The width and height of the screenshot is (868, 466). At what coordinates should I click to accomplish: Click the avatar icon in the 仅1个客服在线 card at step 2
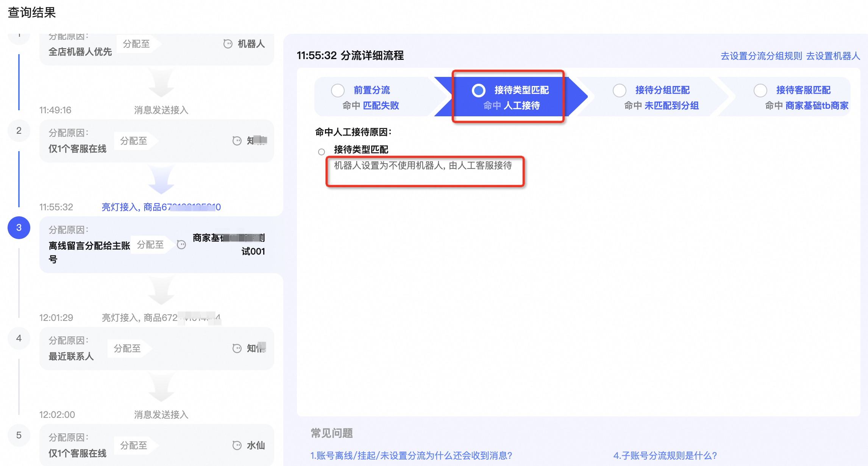click(x=237, y=141)
